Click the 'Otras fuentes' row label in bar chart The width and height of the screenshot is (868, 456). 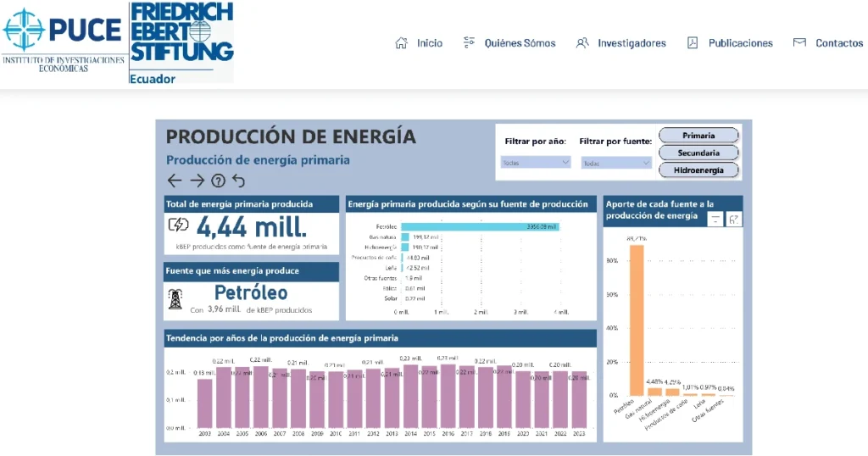tap(381, 278)
